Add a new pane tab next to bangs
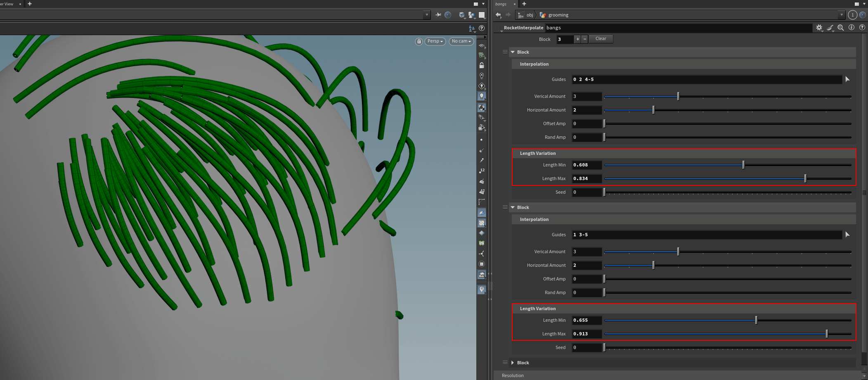 point(524,4)
